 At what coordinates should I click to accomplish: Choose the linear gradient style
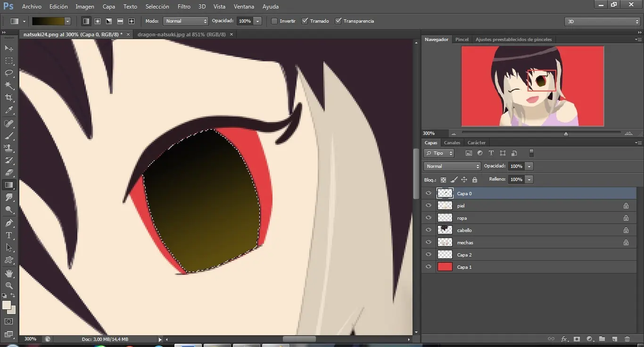pyautogui.click(x=86, y=21)
